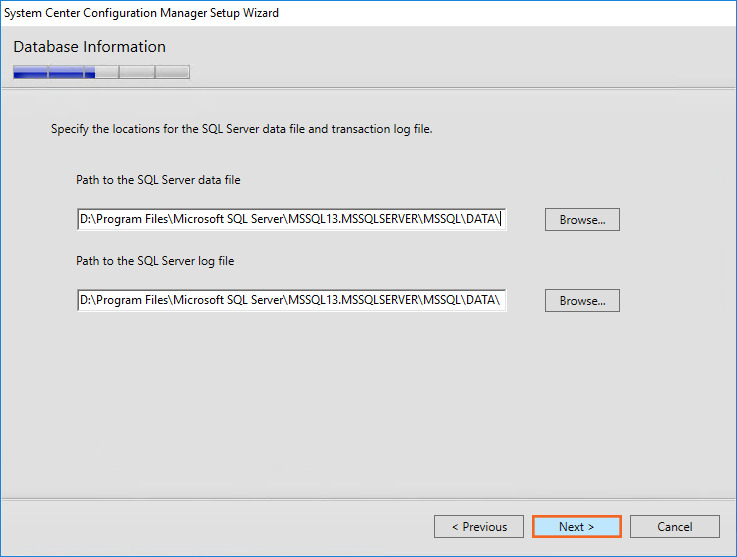This screenshot has width=737, height=557.
Task: Cancel the setup wizard
Action: coord(674,527)
